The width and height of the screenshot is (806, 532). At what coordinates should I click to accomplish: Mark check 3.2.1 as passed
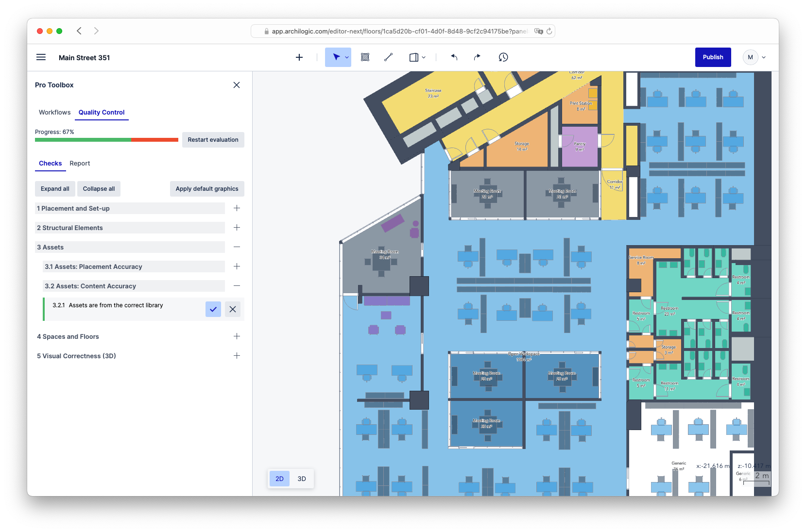coord(213,309)
